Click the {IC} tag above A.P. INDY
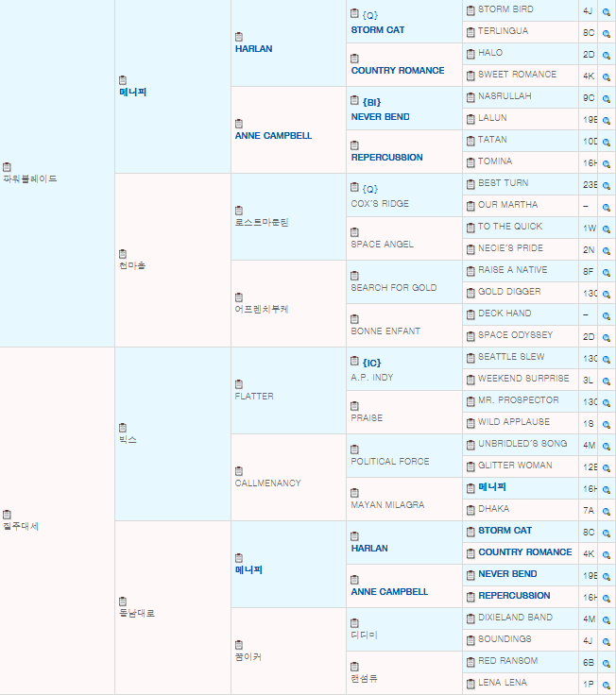The height and width of the screenshot is (695, 616). click(371, 363)
